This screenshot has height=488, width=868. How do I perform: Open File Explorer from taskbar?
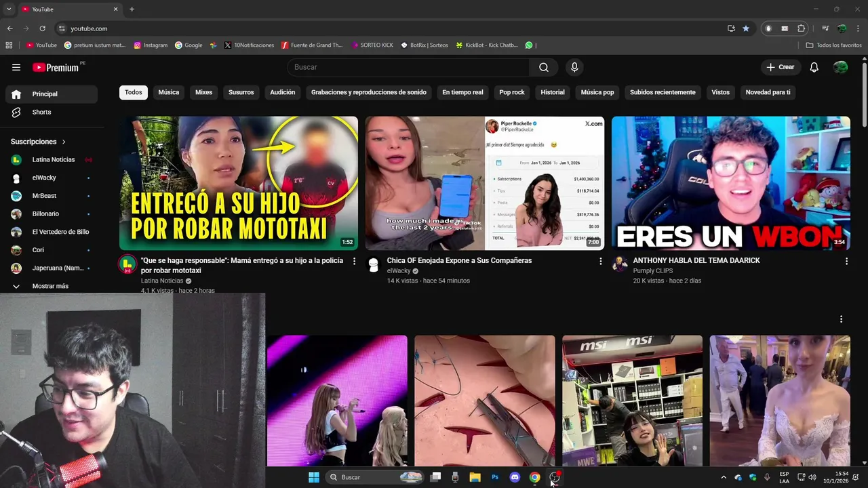click(475, 477)
